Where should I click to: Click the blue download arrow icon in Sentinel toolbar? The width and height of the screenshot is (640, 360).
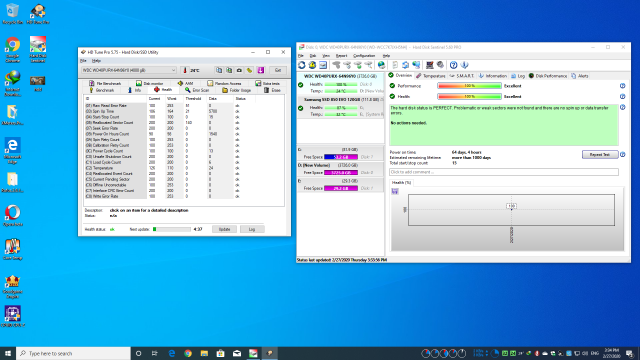click(x=464, y=65)
